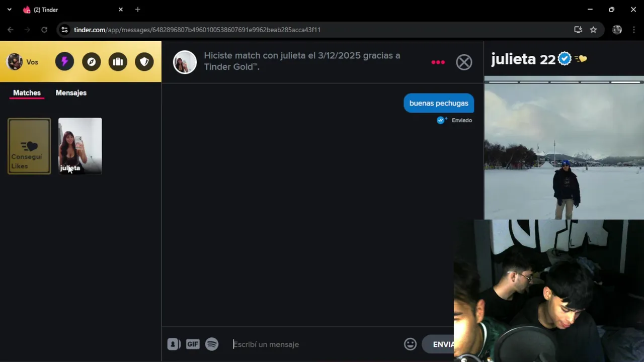Reload the Tinder page
This screenshot has width=644, height=362.
(44, 30)
